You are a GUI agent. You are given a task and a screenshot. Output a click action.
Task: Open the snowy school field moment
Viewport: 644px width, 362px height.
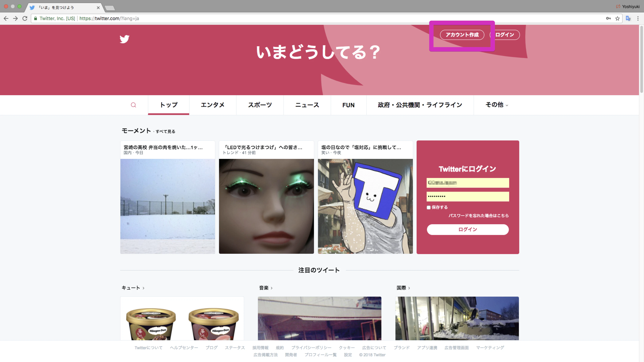click(x=168, y=206)
